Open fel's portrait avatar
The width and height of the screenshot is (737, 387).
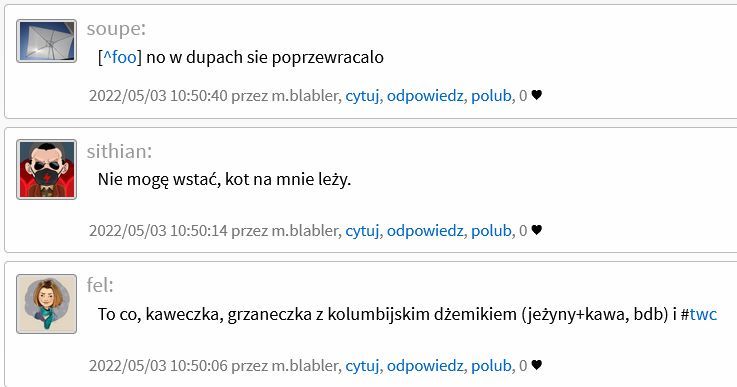point(47,304)
